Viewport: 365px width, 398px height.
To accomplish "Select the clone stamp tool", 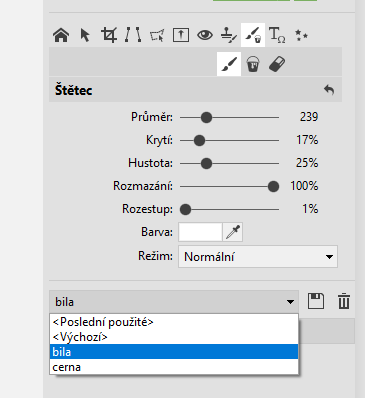I will point(229,35).
